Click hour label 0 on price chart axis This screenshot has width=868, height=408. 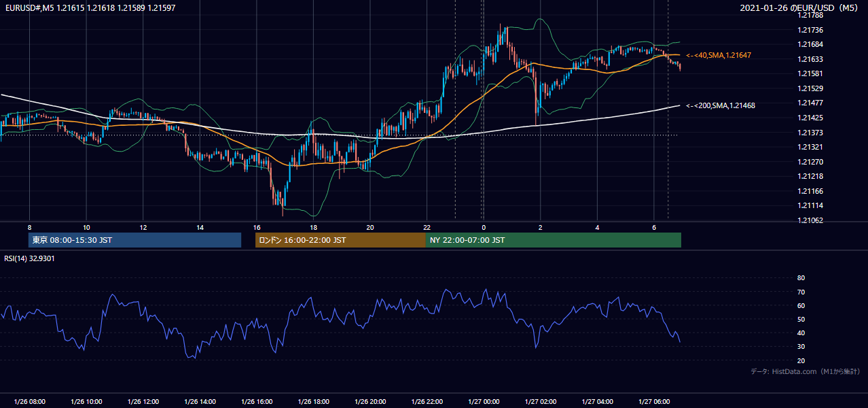click(x=484, y=227)
